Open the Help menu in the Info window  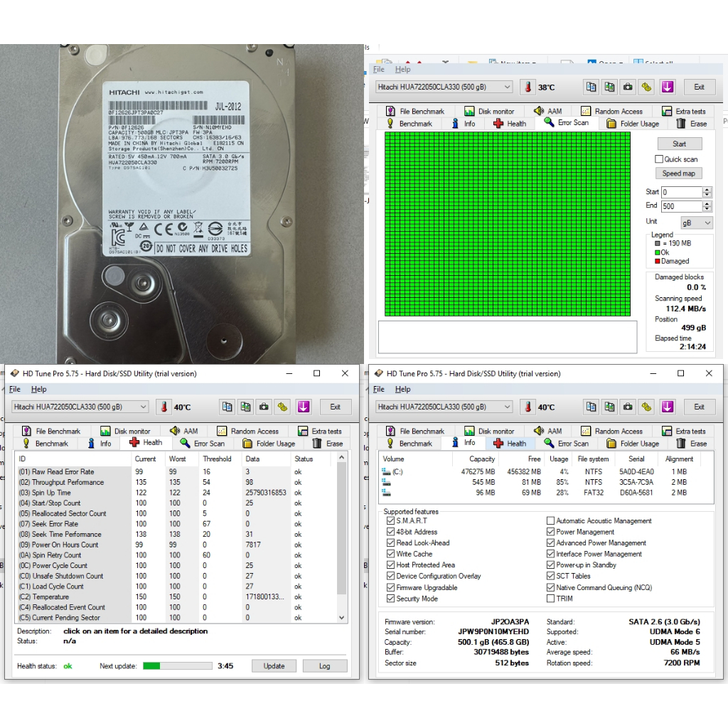coord(402,389)
